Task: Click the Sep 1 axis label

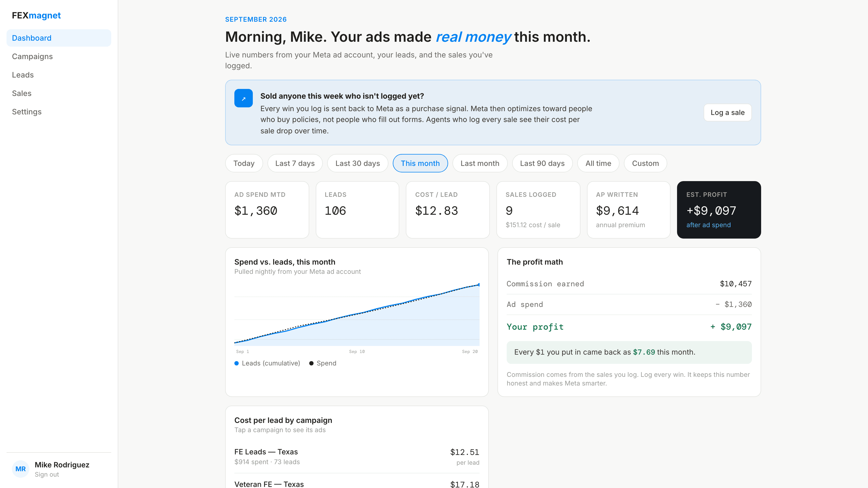Action: click(x=242, y=351)
